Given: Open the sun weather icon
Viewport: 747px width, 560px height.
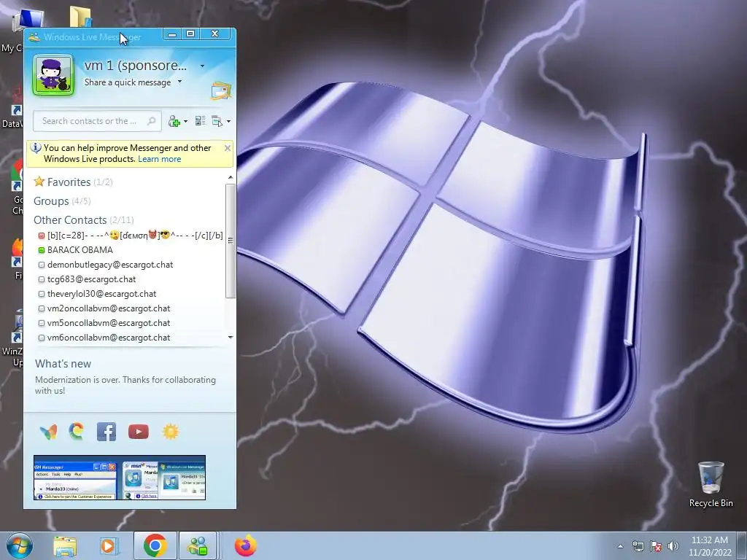Looking at the screenshot, I should (x=171, y=432).
